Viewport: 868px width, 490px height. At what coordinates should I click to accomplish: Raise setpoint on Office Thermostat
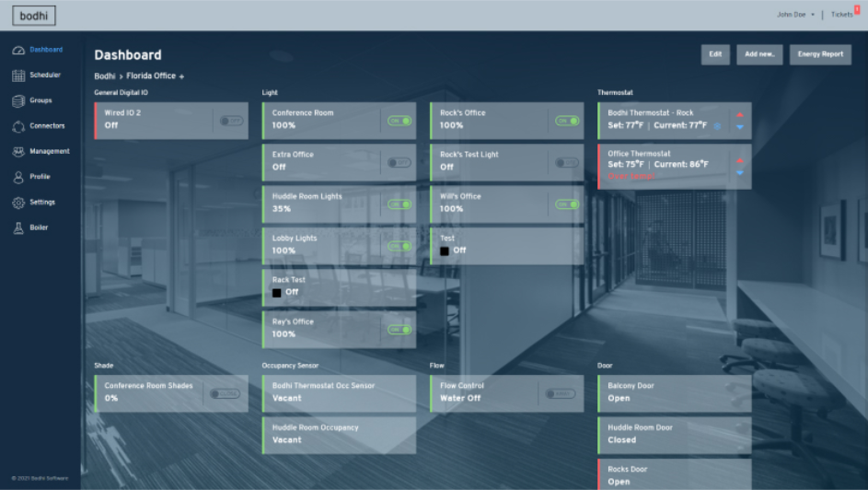739,160
